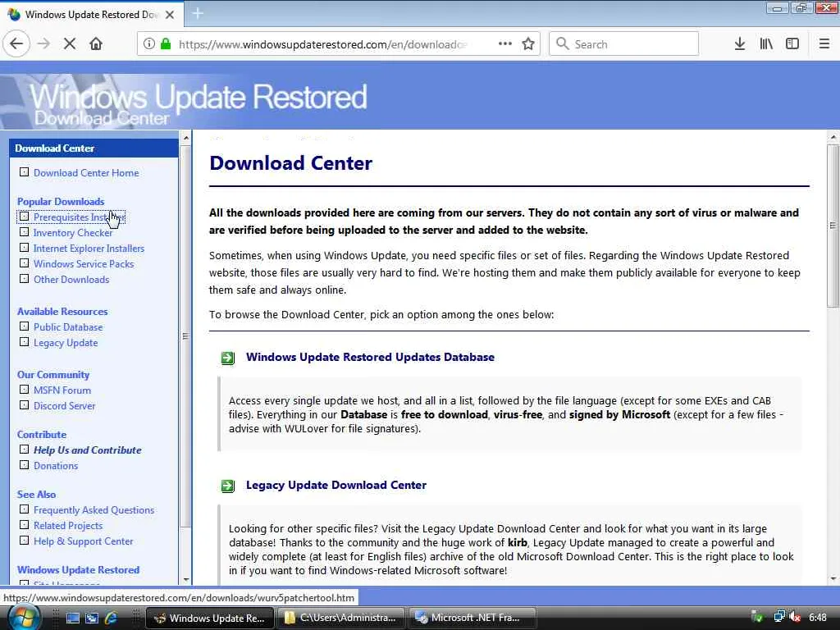The width and height of the screenshot is (840, 630).
Task: Click the Show Desktop quick launch icon
Action: (73, 619)
